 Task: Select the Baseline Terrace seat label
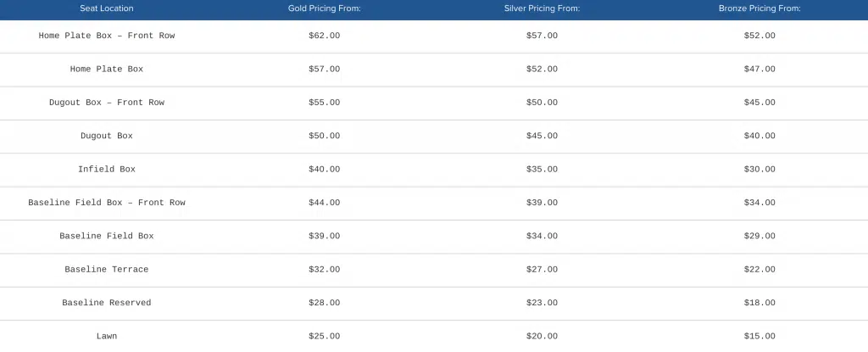107,270
